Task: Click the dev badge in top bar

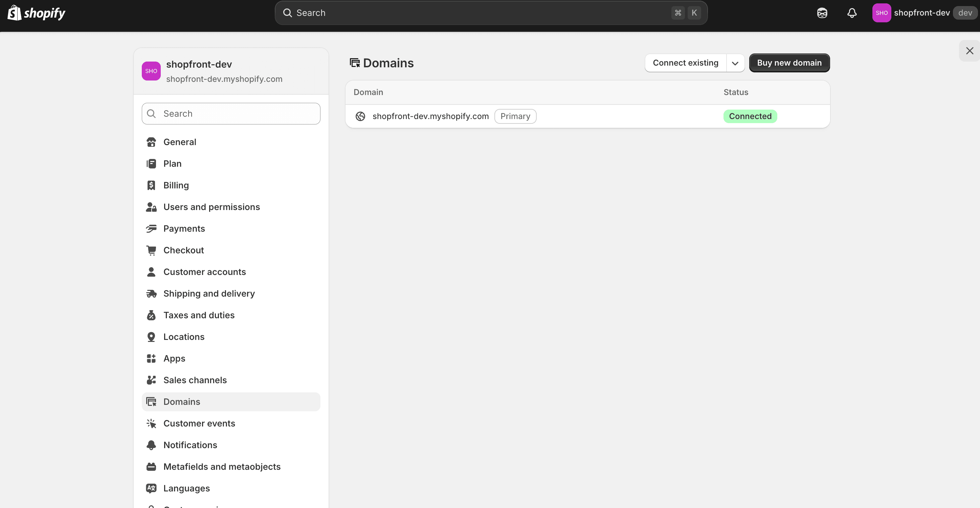Action: click(x=965, y=13)
